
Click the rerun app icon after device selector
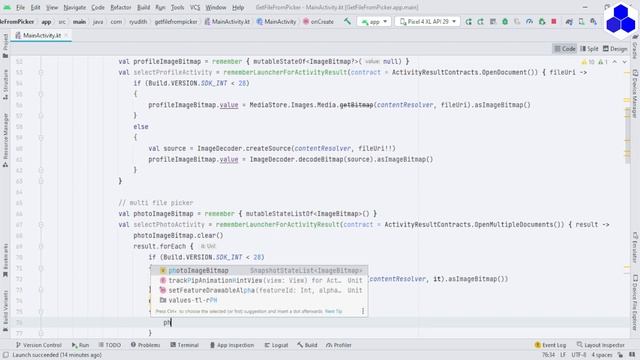tap(469, 22)
